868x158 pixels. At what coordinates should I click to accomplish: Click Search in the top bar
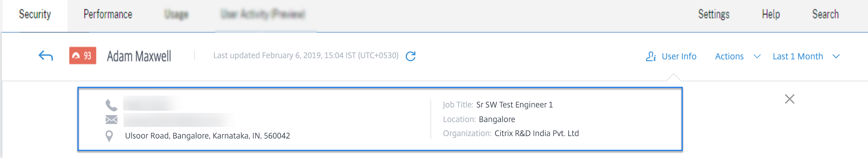825,14
